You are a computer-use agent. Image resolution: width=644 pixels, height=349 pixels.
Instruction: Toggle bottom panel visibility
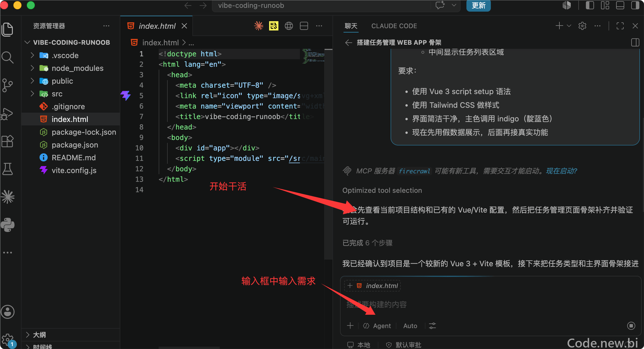tap(620, 5)
